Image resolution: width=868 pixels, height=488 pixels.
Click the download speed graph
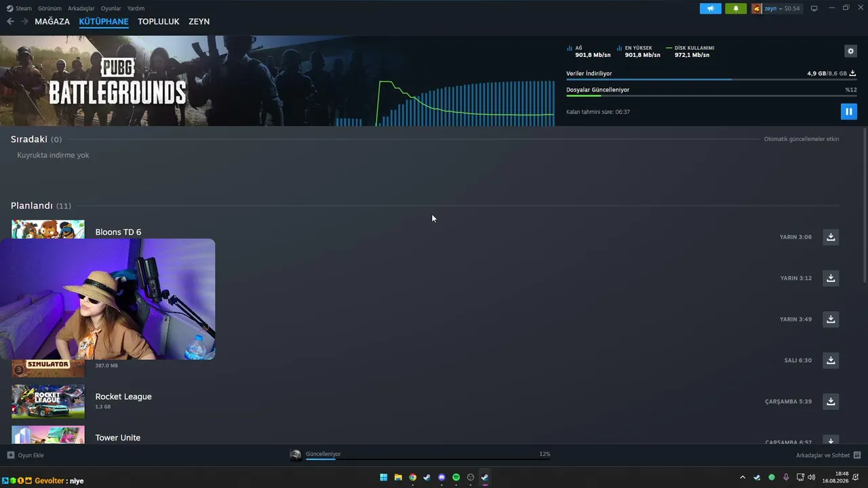point(446,103)
